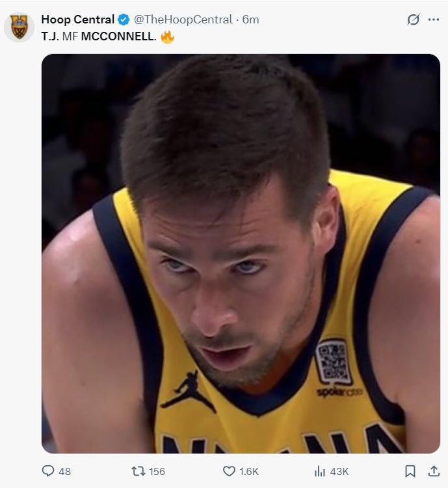Click the reply count 48
Screen dimensions: 448x488
coord(64,471)
